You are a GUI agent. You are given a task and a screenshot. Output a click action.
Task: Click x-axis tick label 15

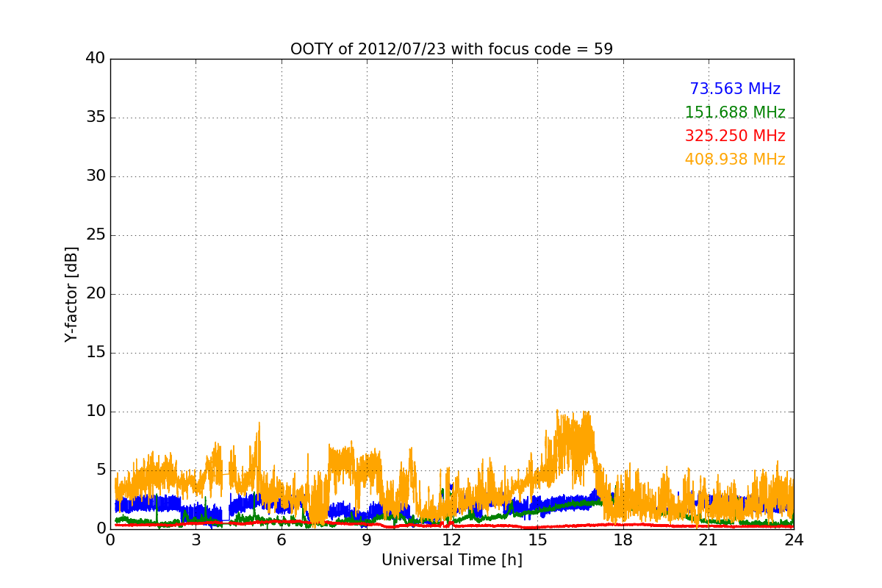537,539
